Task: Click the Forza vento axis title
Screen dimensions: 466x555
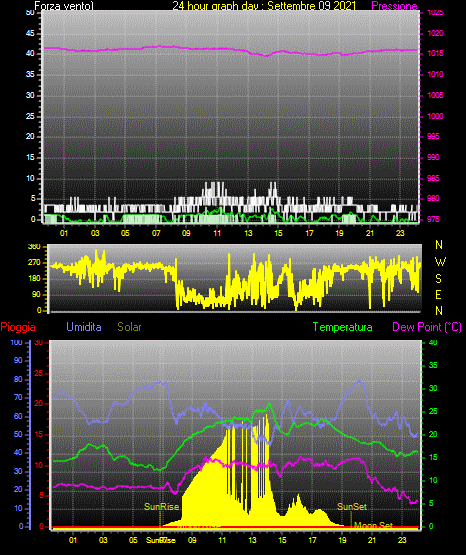Action: [64, 6]
